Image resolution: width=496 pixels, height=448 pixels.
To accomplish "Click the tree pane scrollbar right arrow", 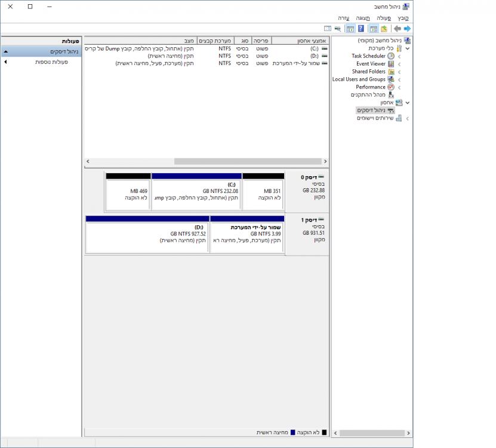I will click(408, 433).
